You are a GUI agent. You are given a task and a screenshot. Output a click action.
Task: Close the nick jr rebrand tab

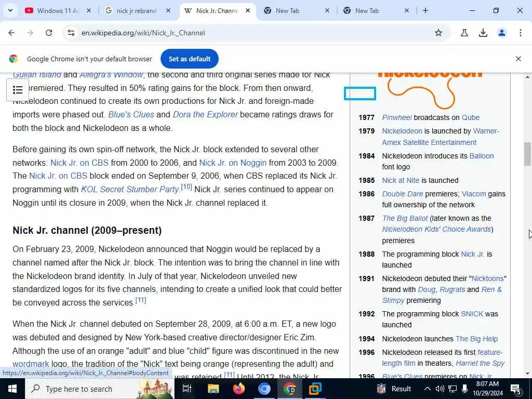pyautogui.click(x=168, y=10)
